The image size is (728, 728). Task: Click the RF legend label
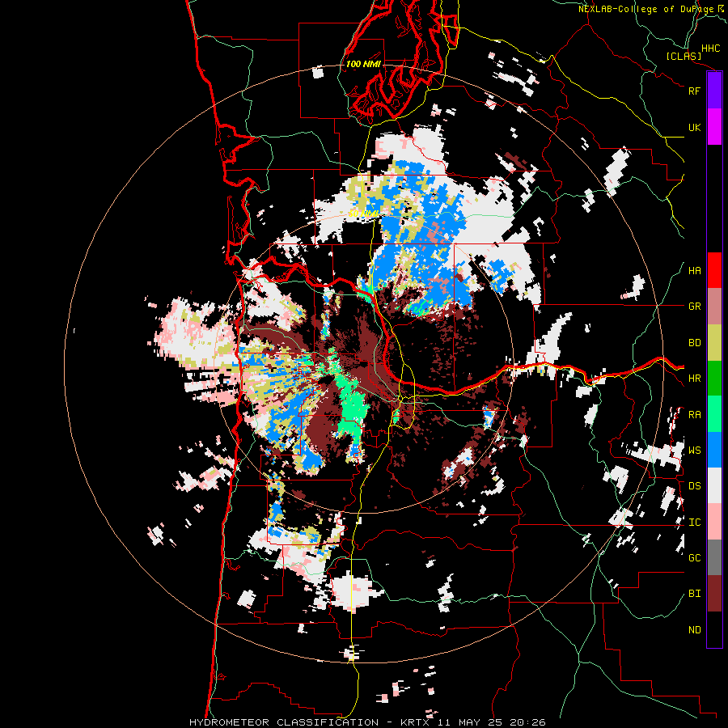click(694, 91)
